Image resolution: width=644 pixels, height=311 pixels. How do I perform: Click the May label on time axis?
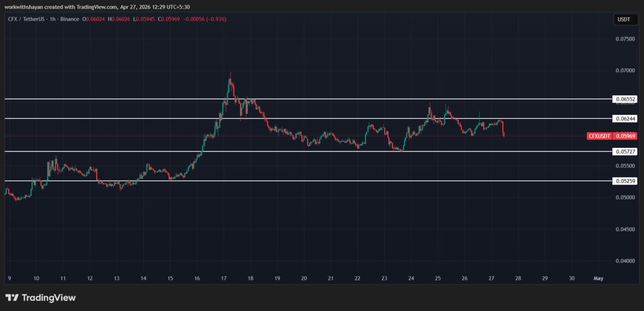click(x=598, y=278)
